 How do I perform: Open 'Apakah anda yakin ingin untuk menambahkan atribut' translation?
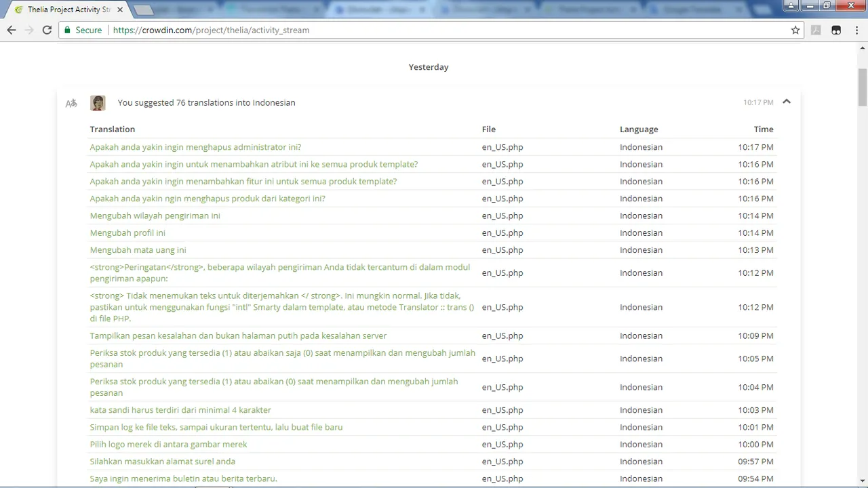tap(254, 164)
